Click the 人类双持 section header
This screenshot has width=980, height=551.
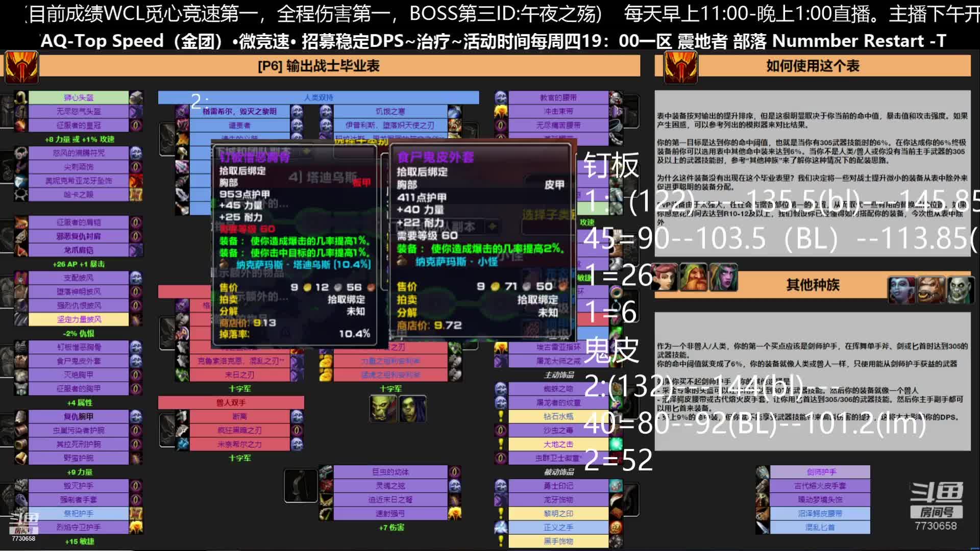click(318, 97)
